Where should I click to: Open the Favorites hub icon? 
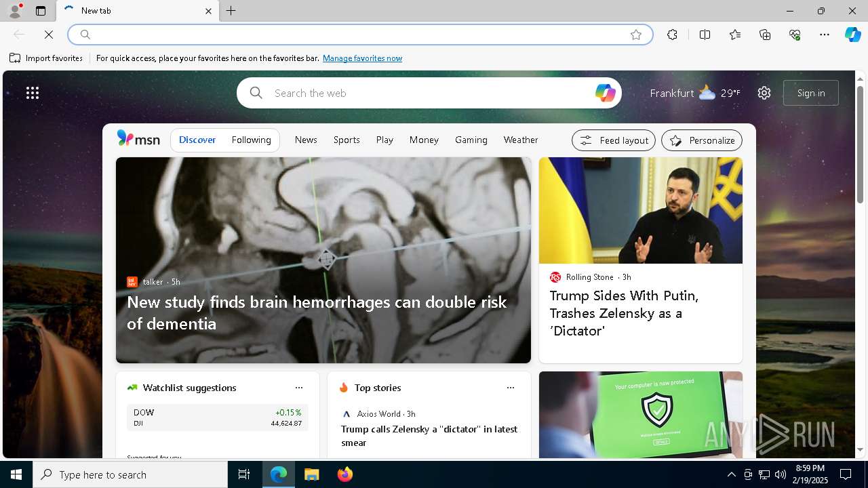(735, 35)
